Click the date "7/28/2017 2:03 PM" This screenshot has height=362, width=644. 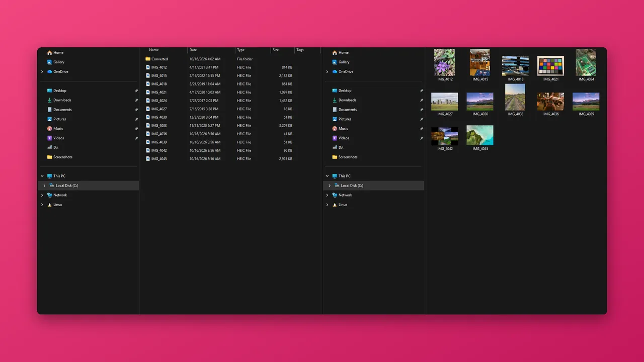point(204,101)
